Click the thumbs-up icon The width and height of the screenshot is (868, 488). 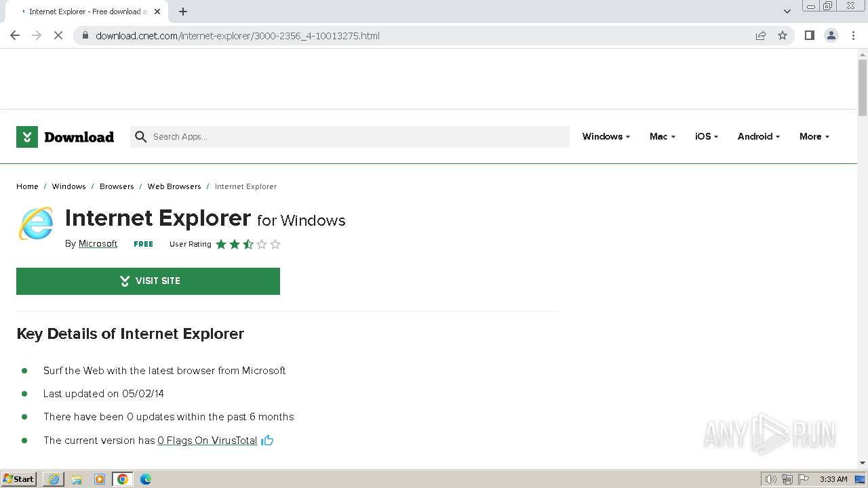click(x=267, y=441)
